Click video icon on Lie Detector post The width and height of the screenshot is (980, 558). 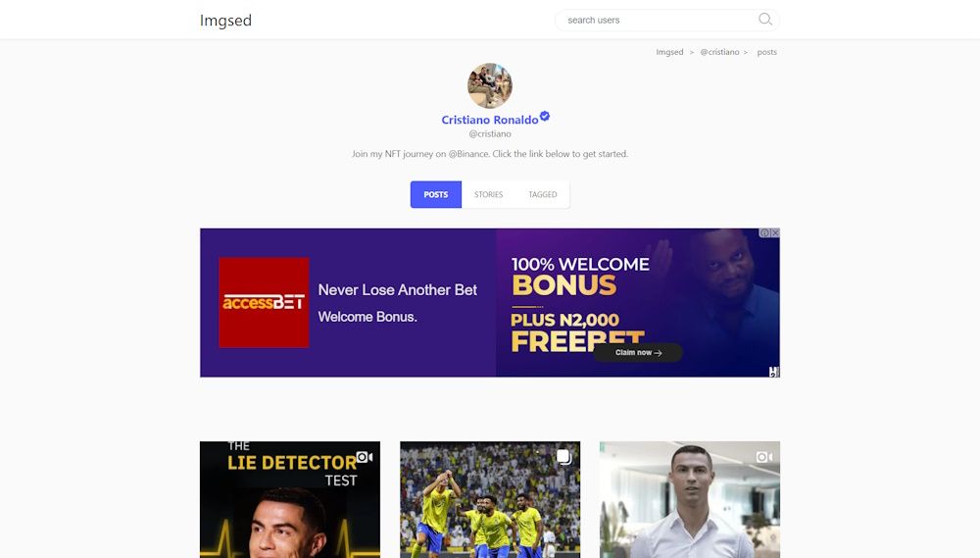365,457
